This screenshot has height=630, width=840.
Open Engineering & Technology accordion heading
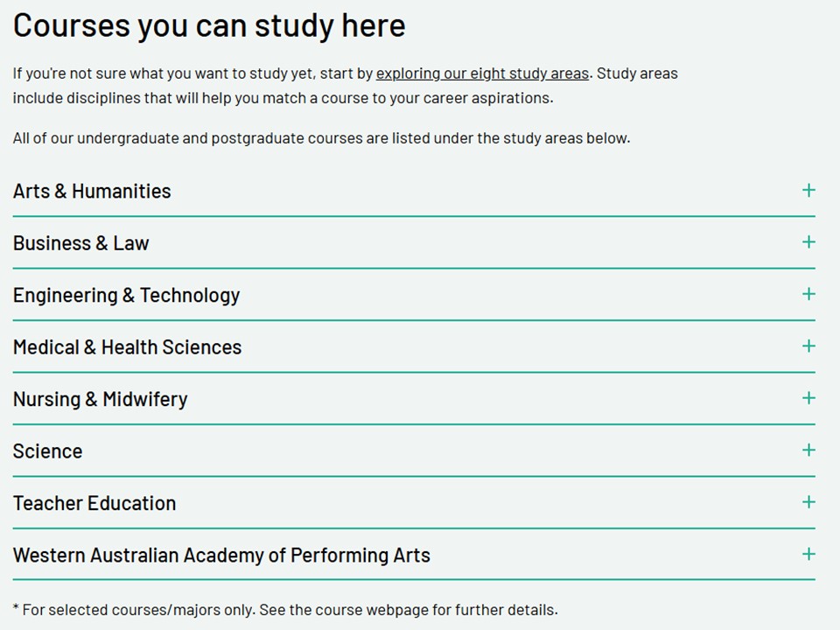point(126,295)
